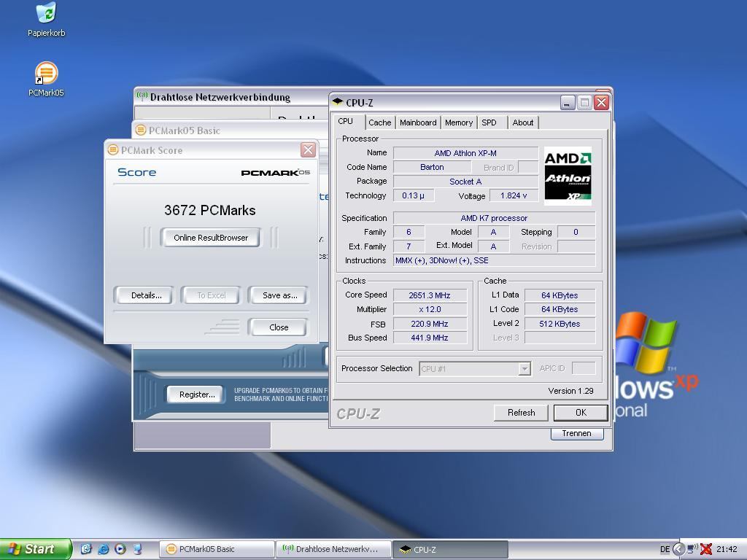Click the FSB value '220.9 MHz'
Viewport: 747px width, 560px height.
(x=430, y=324)
